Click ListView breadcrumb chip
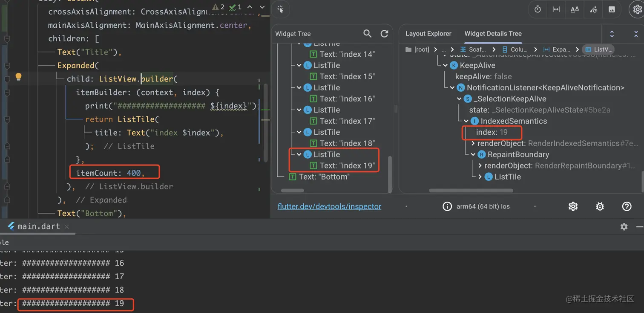Viewport: 644px width, 313px height. [598, 49]
